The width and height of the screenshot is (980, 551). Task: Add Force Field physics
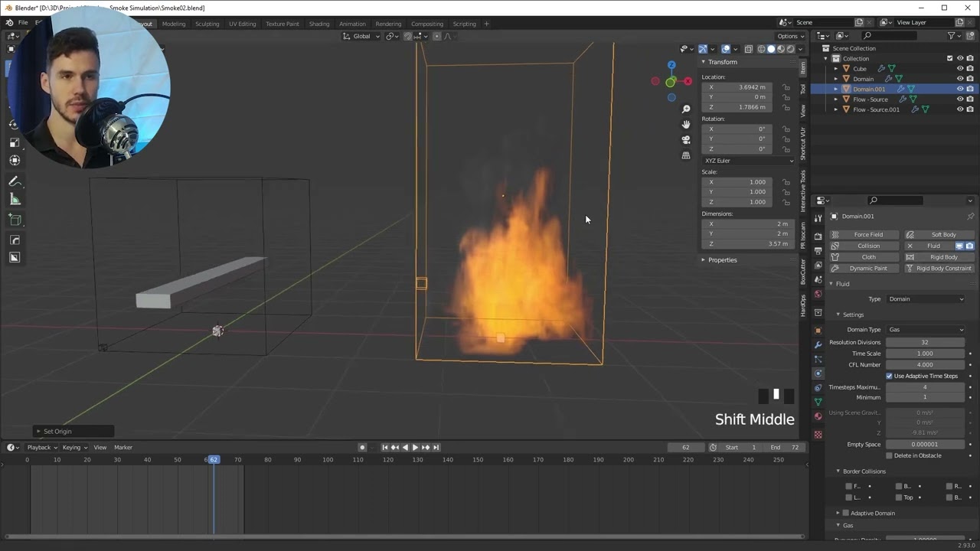pos(864,235)
